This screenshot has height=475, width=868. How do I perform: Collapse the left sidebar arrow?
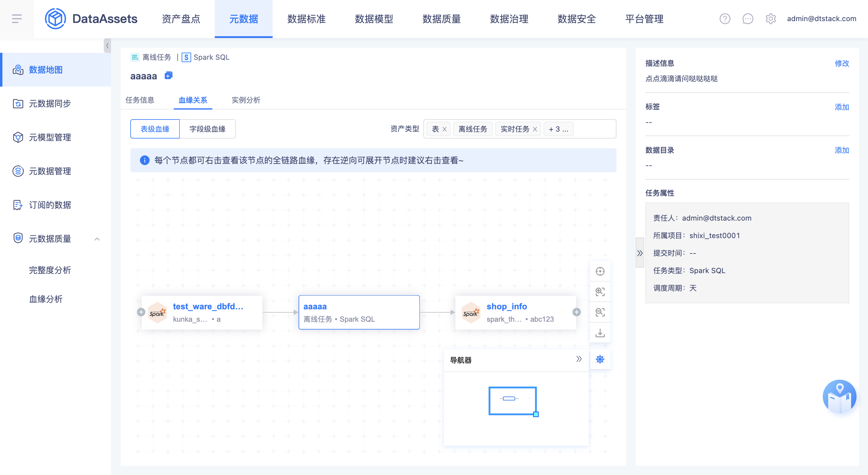coord(107,46)
